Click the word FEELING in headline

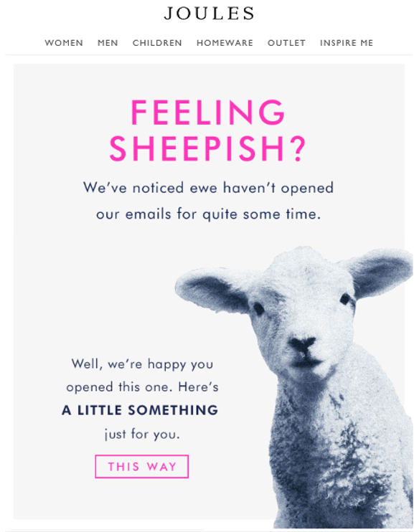208,113
